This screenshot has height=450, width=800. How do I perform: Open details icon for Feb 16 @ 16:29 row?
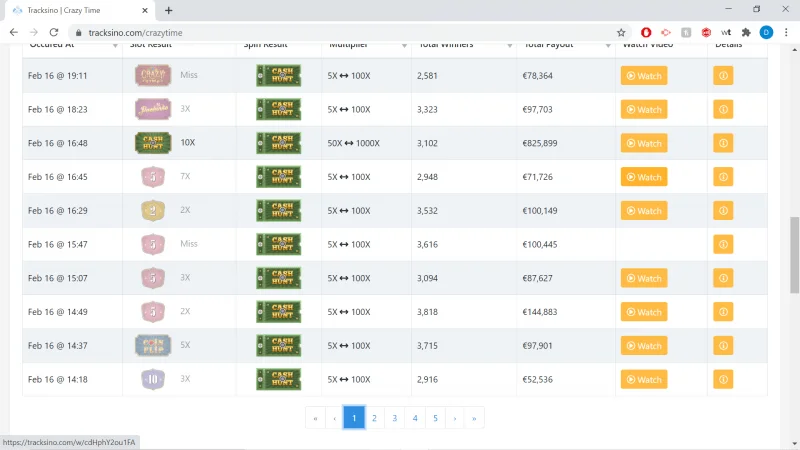click(723, 211)
